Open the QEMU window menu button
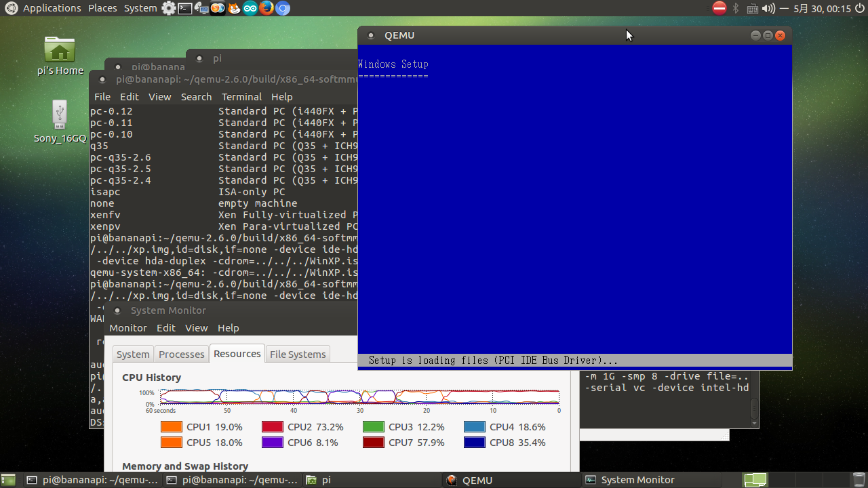868x488 pixels. click(x=370, y=35)
